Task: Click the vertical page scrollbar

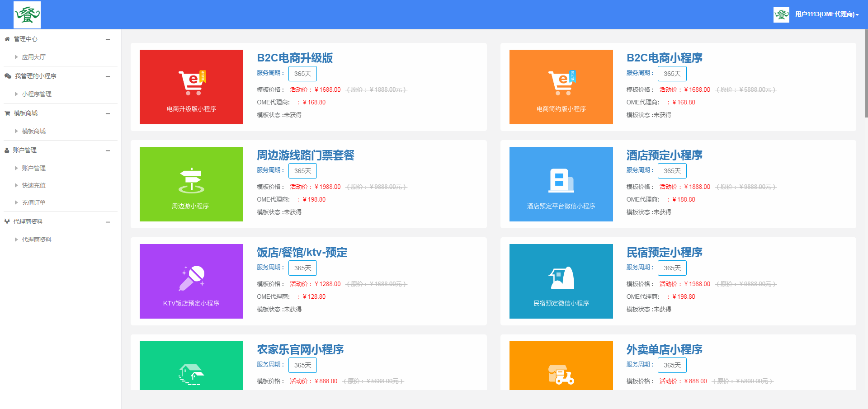Action: pos(866,72)
